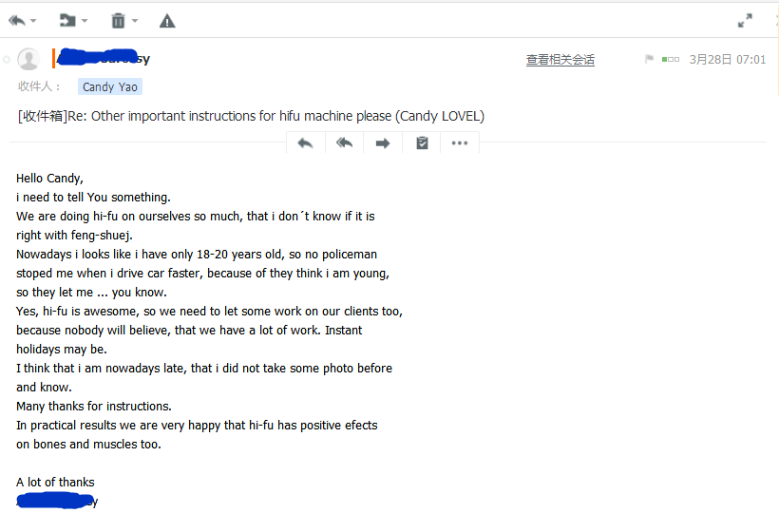Expand the move-to-folder dropdown arrow
The width and height of the screenshot is (779, 532).
point(85,21)
